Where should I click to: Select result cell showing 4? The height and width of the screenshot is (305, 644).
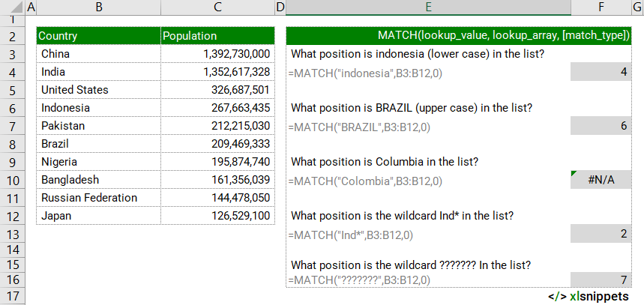[601, 72]
